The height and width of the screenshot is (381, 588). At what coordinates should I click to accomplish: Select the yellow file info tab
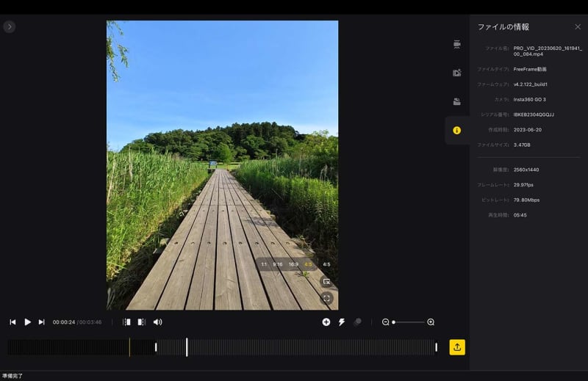pyautogui.click(x=456, y=131)
